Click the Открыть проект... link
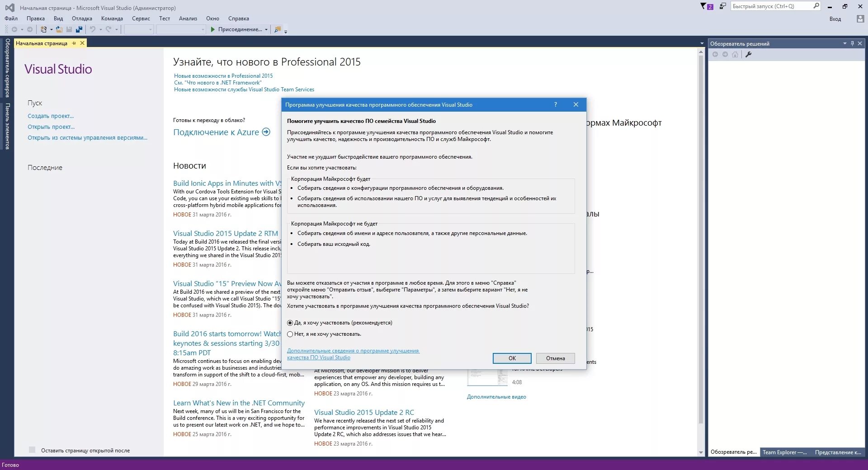Screen dimensions: 868x470 click(51, 127)
